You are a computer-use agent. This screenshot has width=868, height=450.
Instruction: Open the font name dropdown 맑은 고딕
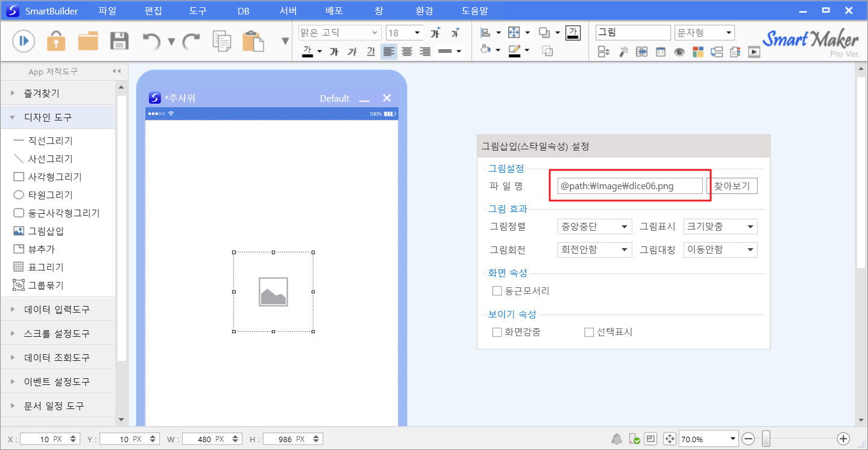click(340, 33)
